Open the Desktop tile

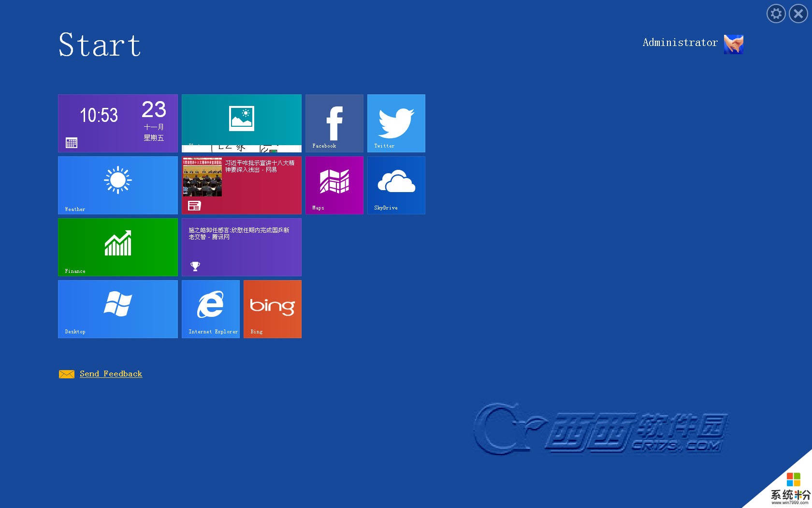(x=117, y=309)
